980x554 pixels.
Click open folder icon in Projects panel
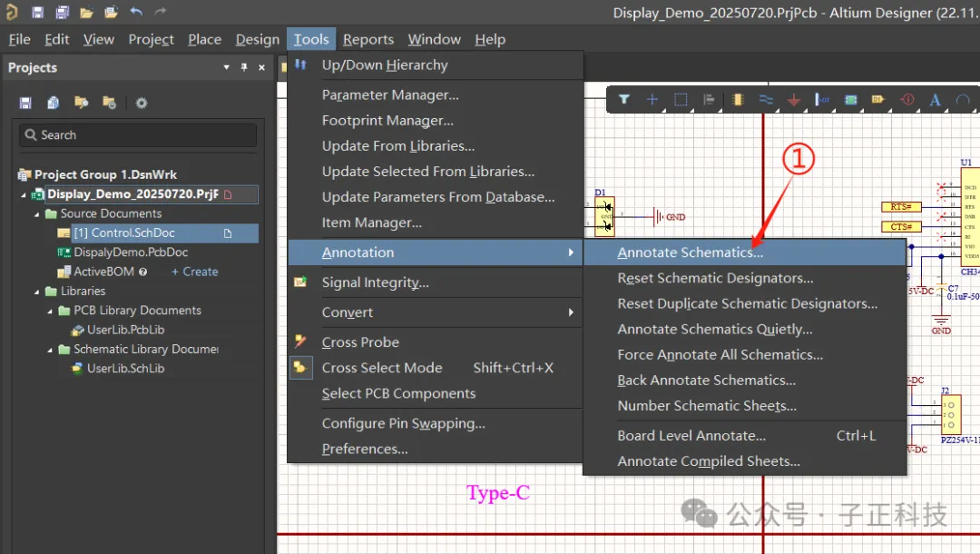pyautogui.click(x=81, y=103)
